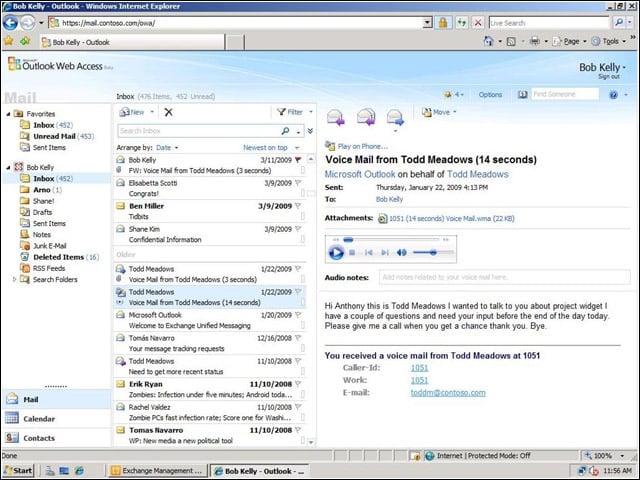The height and width of the screenshot is (480, 640).
Task: Change browser zoom level 100%
Action: [x=605, y=456]
